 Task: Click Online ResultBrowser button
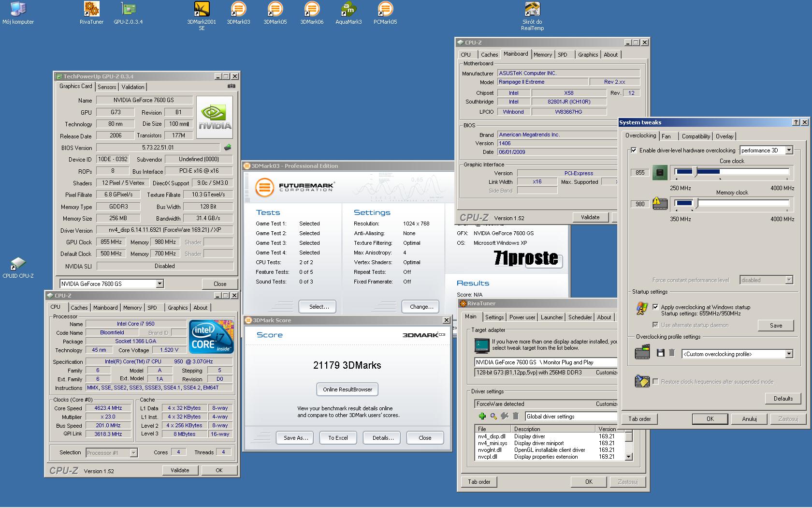tap(348, 389)
